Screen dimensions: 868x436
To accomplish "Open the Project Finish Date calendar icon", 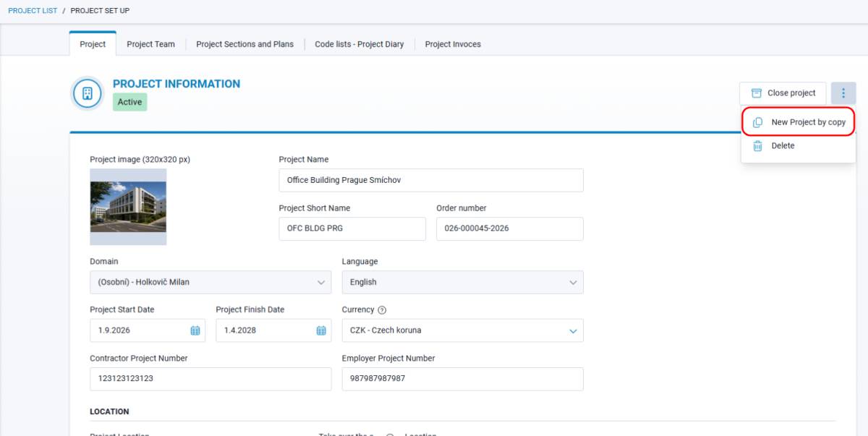I will click(x=321, y=330).
